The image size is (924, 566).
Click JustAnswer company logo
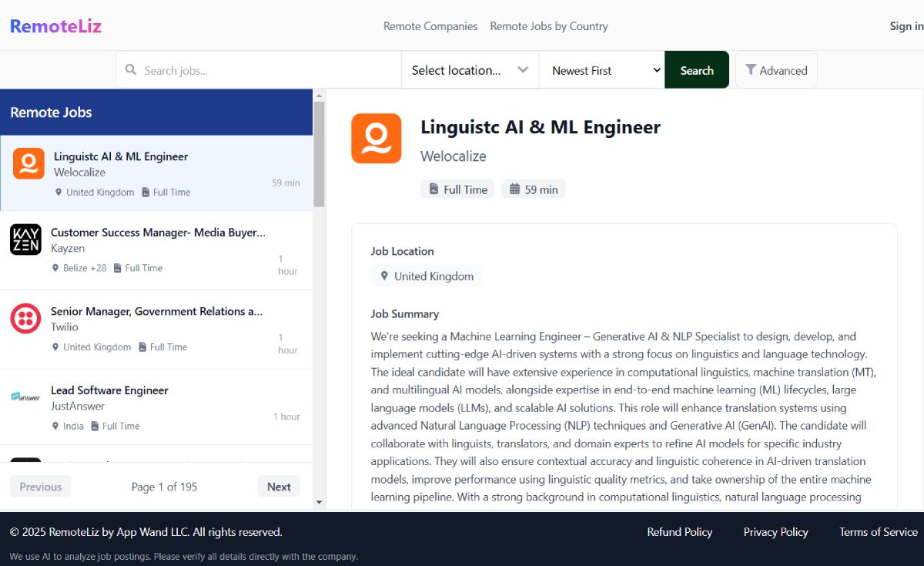[x=25, y=397]
